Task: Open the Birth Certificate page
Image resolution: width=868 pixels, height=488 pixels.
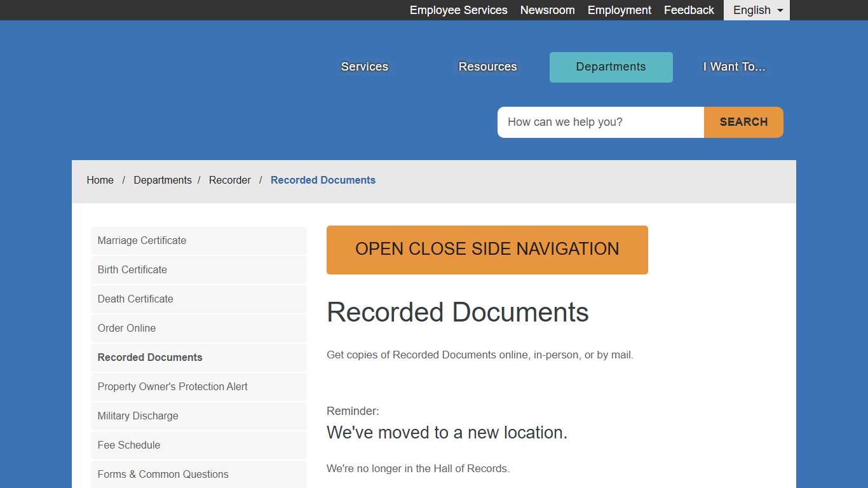Action: (132, 269)
